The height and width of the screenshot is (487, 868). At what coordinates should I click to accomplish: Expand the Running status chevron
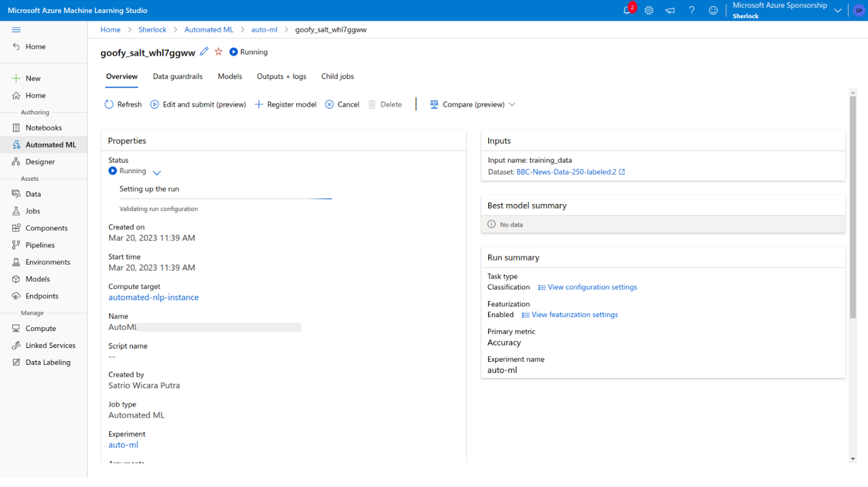pyautogui.click(x=157, y=173)
